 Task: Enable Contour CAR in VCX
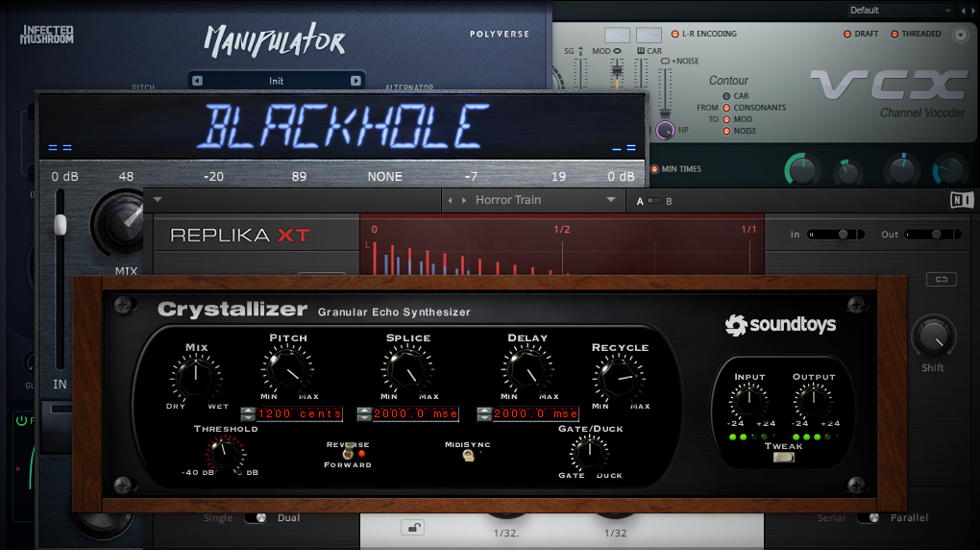(x=726, y=96)
